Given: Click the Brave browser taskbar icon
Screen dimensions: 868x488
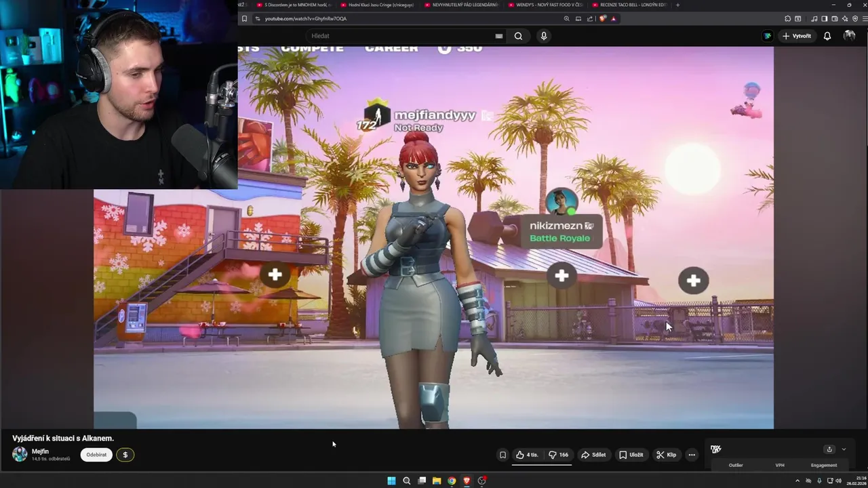Looking at the screenshot, I should [467, 481].
